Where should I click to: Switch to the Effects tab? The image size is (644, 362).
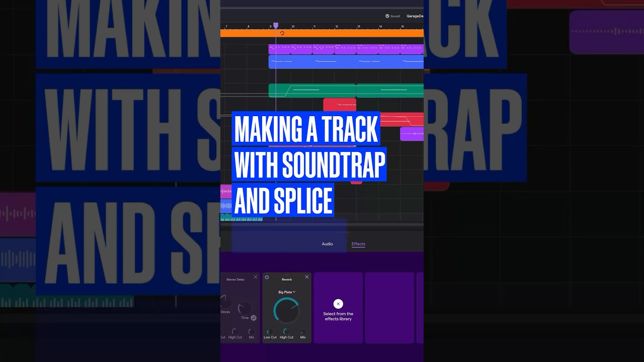[x=358, y=244]
